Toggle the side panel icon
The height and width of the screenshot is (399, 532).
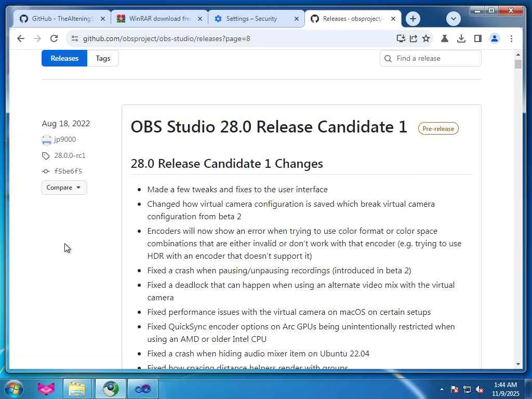coord(478,38)
